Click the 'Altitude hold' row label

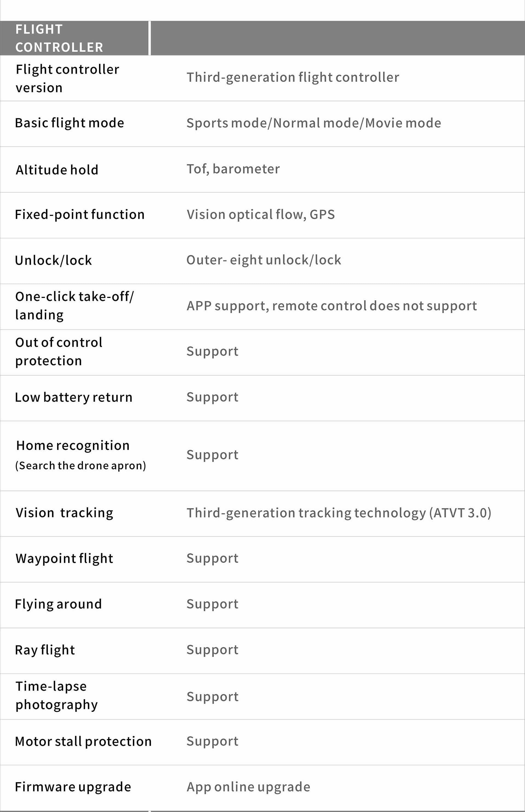pos(57,170)
